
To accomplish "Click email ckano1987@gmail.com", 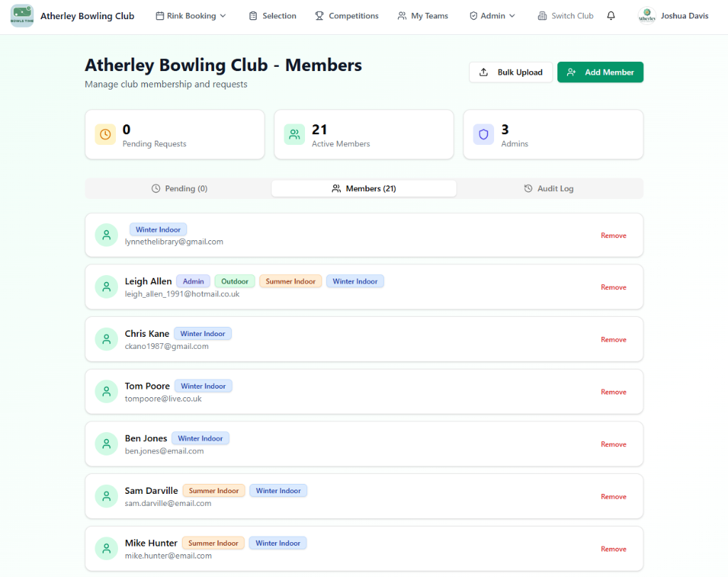I will pos(166,346).
